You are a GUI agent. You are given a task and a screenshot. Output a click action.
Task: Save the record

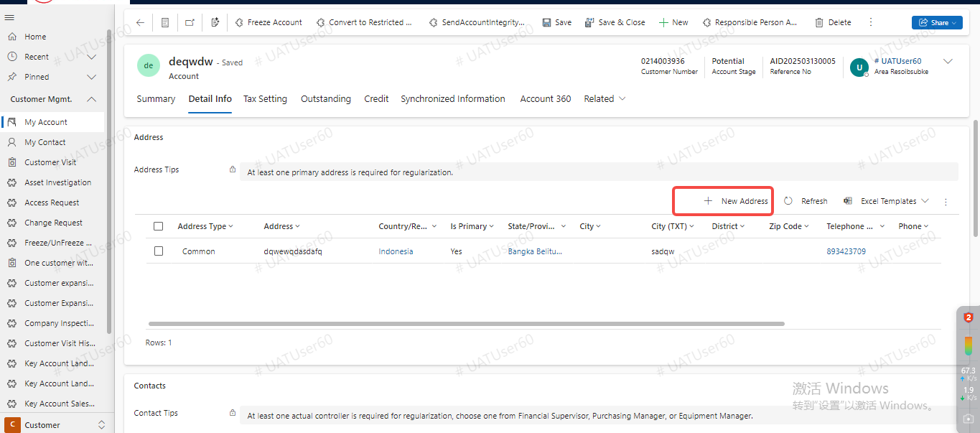click(x=557, y=22)
